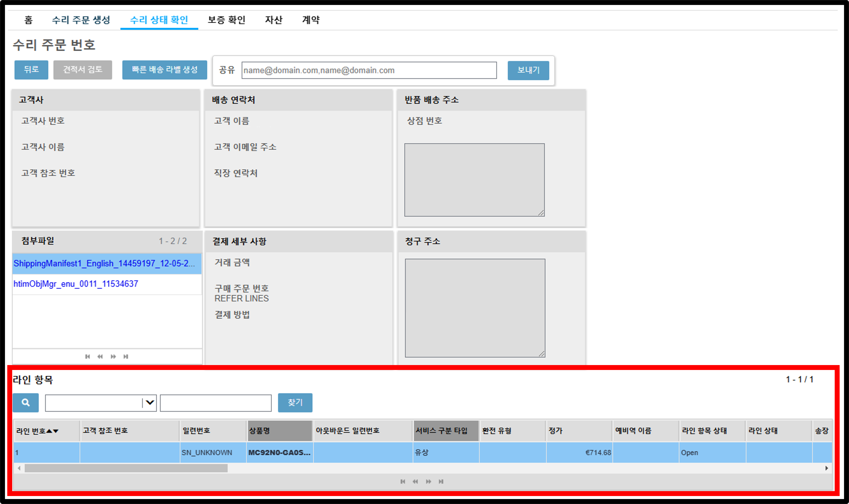Click right arrow of horizontal table scrollbar

826,468
